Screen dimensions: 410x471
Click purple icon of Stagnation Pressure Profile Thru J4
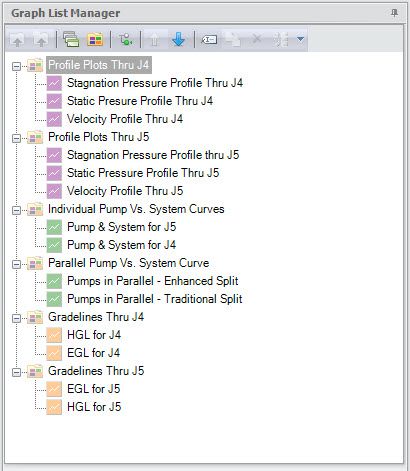pyautogui.click(x=54, y=83)
